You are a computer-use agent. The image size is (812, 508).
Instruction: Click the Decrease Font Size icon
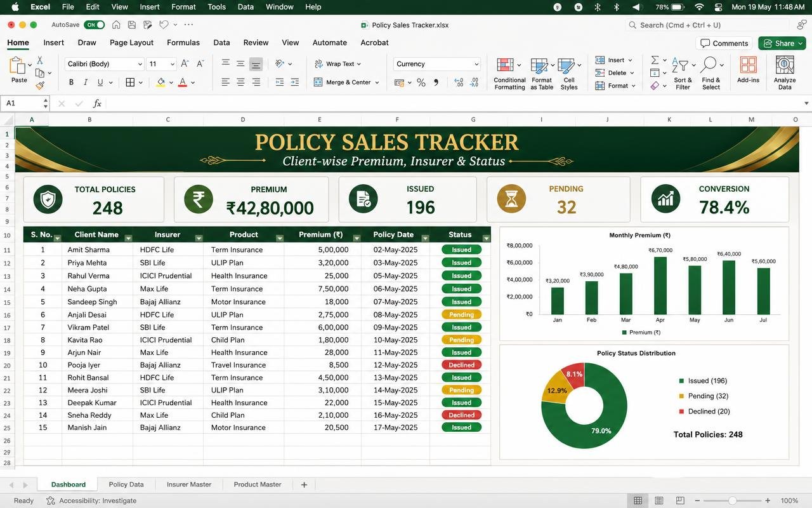[x=200, y=63]
